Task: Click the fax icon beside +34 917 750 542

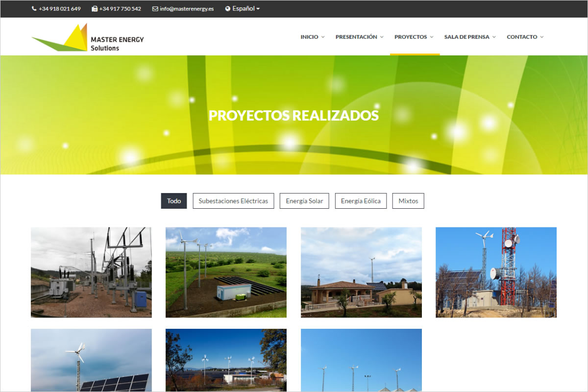Action: click(x=95, y=9)
